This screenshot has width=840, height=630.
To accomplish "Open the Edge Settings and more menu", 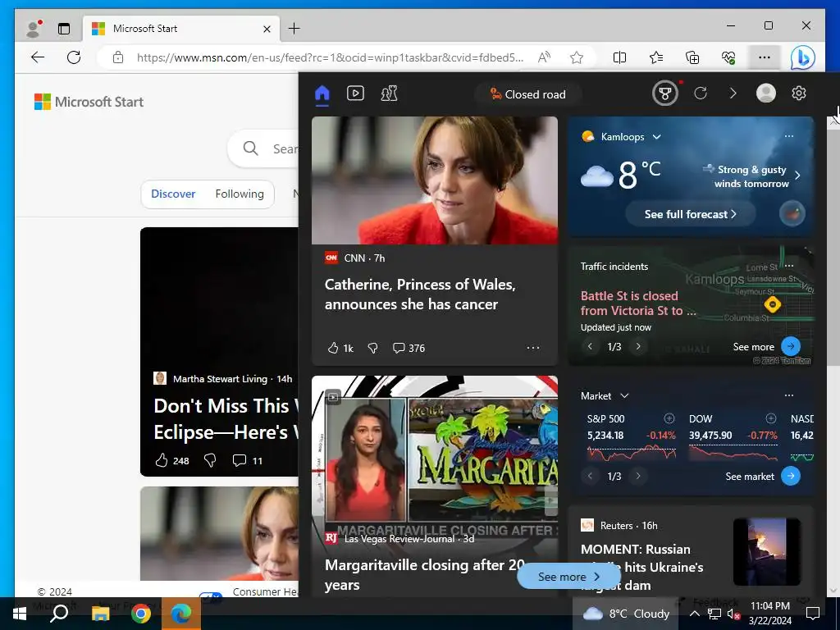I will [x=765, y=57].
